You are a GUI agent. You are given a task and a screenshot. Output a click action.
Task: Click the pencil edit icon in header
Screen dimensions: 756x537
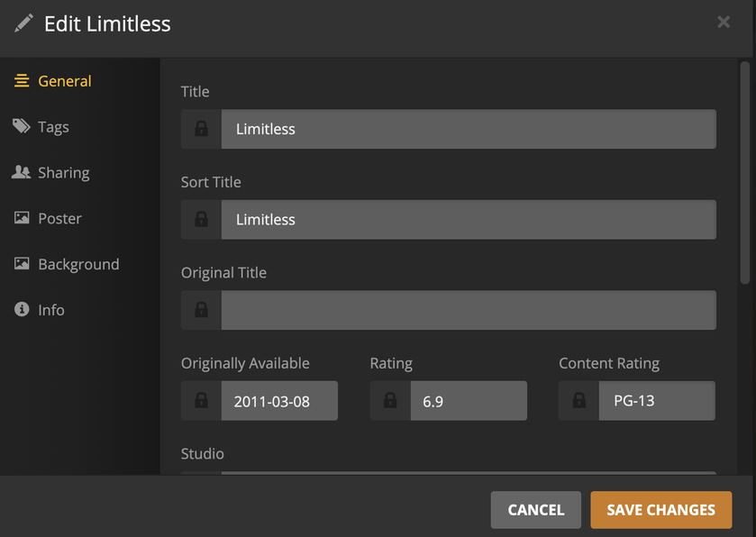23,23
